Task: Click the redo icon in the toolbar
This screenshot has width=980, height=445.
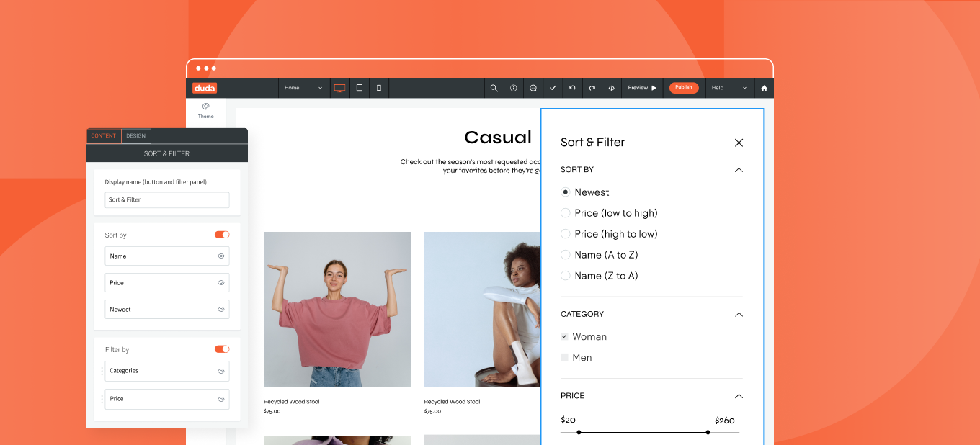Action: [x=592, y=87]
